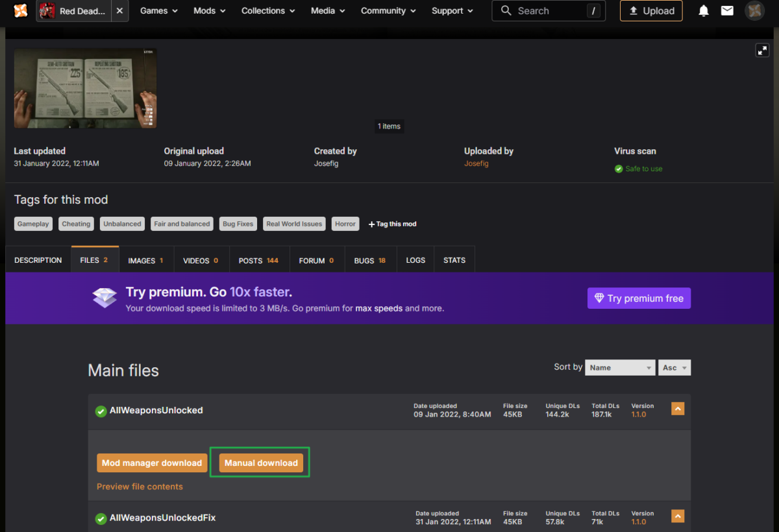
Task: Open the messages envelope icon
Action: 727,11
